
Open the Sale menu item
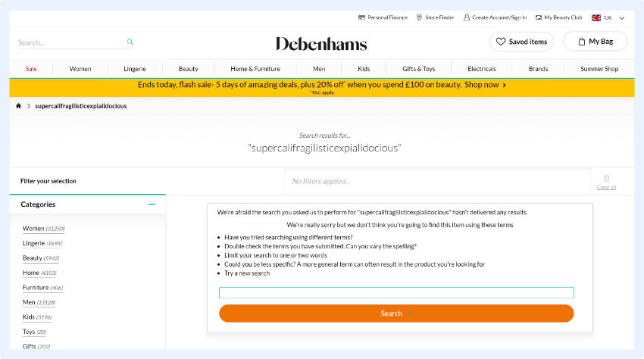[31, 69]
